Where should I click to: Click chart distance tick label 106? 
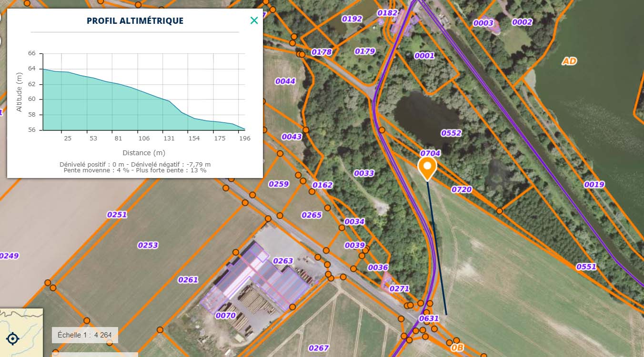tap(143, 139)
